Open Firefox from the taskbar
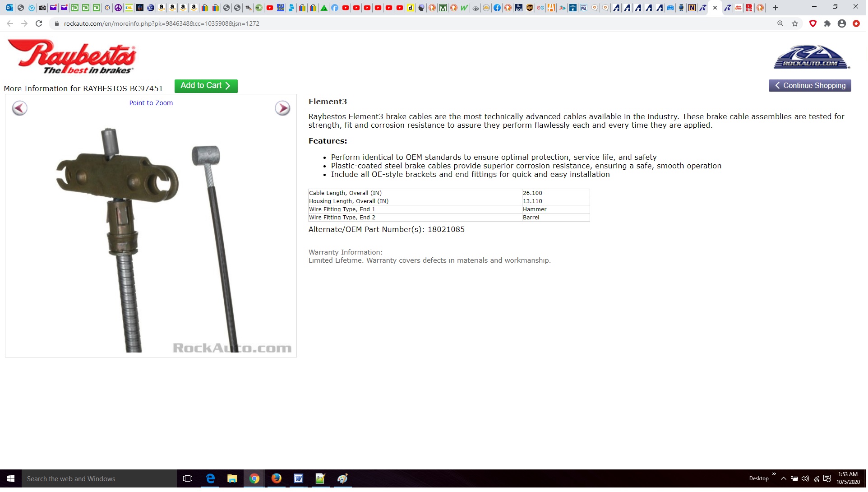This screenshot has width=868, height=492. tap(277, 479)
